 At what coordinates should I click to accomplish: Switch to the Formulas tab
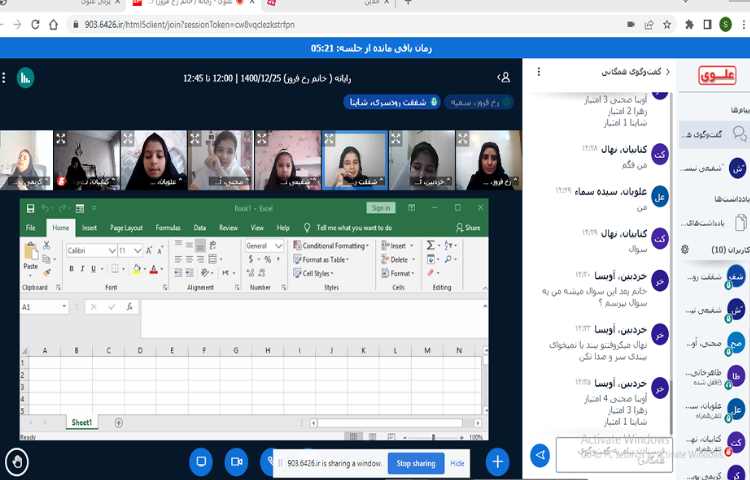pyautogui.click(x=168, y=228)
